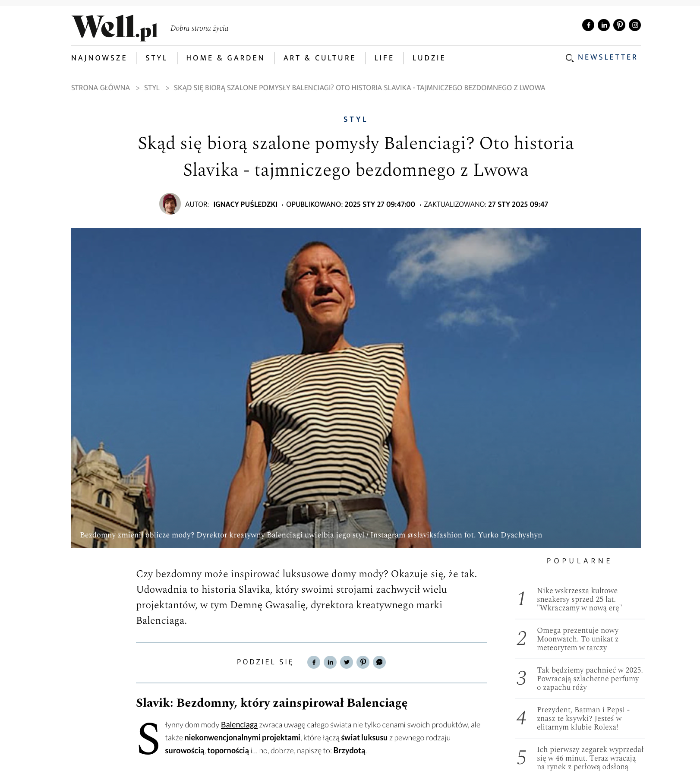
Task: Share the article on Facebook
Action: pyautogui.click(x=314, y=662)
